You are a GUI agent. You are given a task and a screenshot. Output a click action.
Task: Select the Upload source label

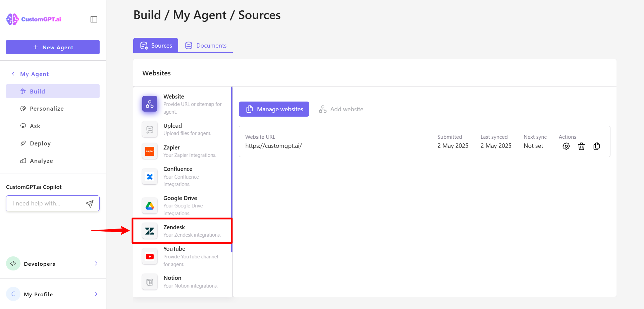[x=173, y=126]
